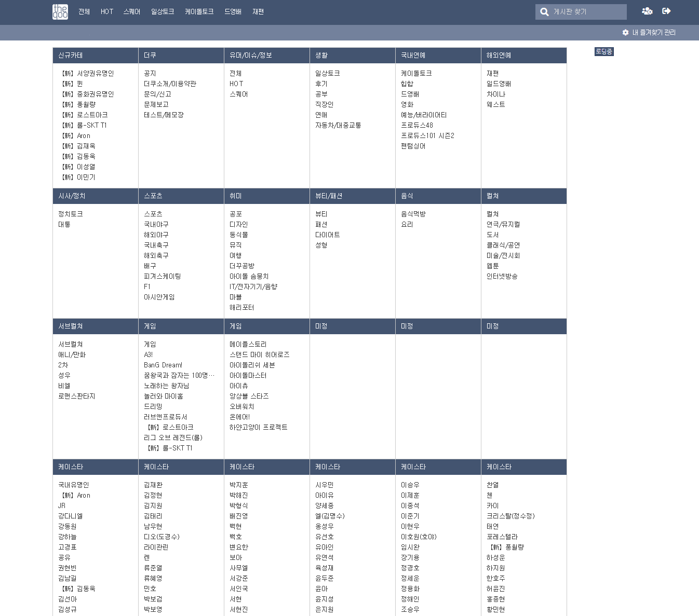
Task: Open the users group icon
Action: (x=647, y=11)
